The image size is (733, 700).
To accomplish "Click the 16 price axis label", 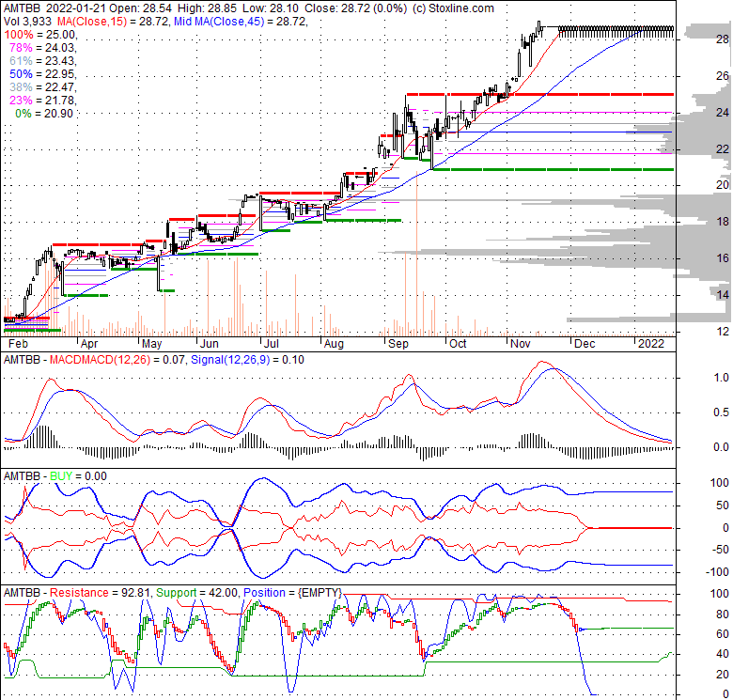I will (723, 258).
